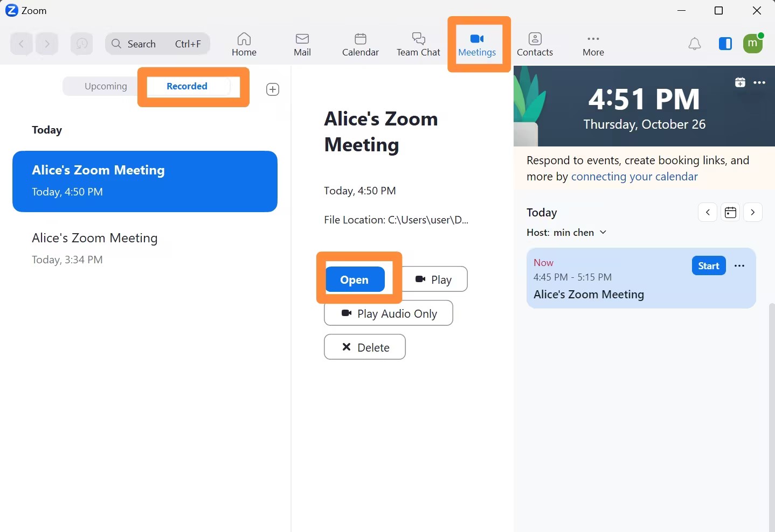
Task: Minimize the Zoom window
Action: pyautogui.click(x=682, y=11)
